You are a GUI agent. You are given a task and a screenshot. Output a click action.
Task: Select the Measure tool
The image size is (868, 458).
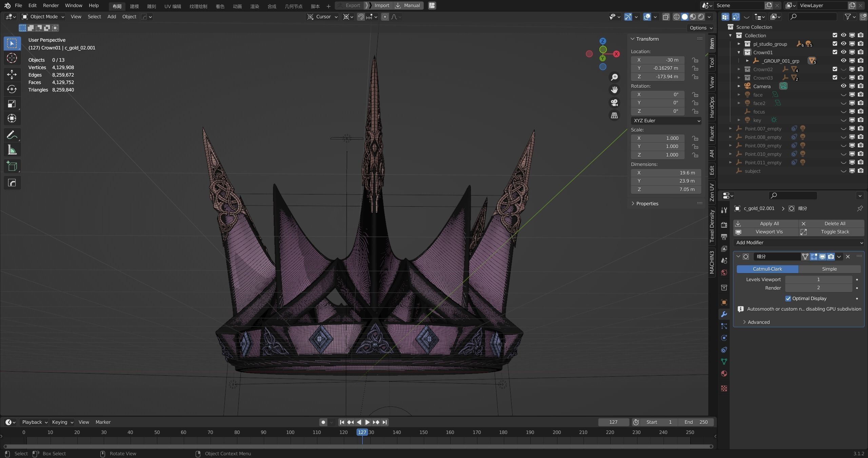(12, 150)
